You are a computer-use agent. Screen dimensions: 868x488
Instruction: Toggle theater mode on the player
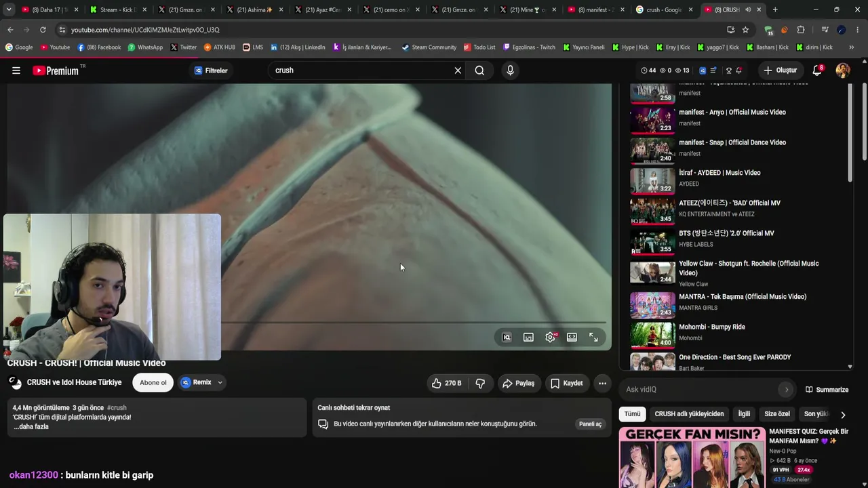[572, 337]
